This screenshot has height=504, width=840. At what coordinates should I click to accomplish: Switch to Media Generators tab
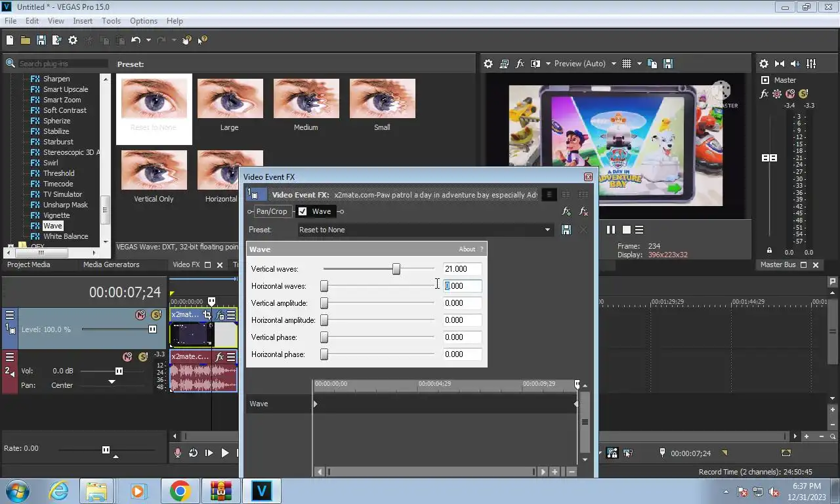pyautogui.click(x=112, y=264)
